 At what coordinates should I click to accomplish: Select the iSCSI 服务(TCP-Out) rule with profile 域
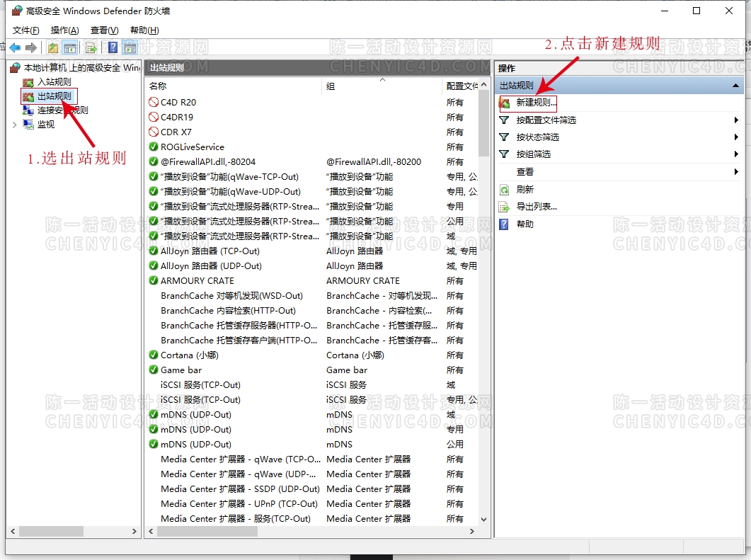pyautogui.click(x=200, y=384)
